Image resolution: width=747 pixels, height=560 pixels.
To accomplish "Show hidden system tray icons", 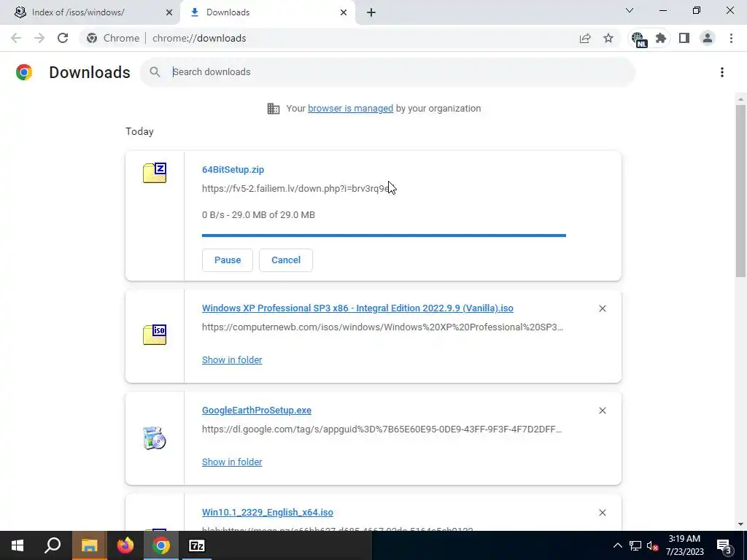I will [617, 545].
